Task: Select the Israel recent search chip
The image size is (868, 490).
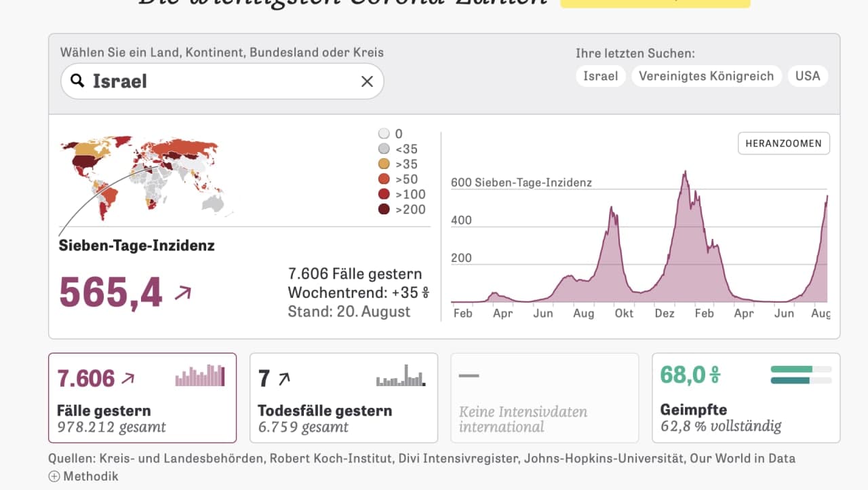Action: pyautogui.click(x=601, y=76)
